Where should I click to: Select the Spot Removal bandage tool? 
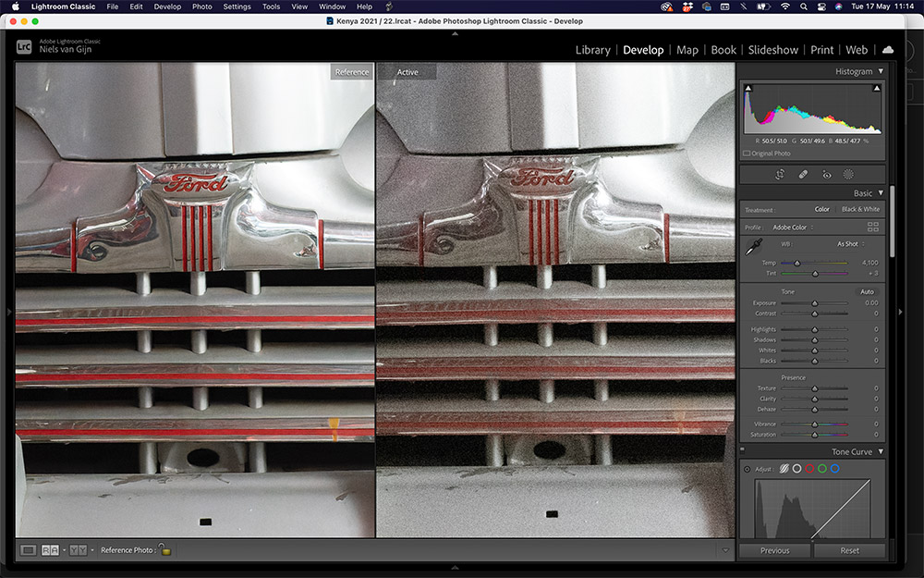click(803, 175)
